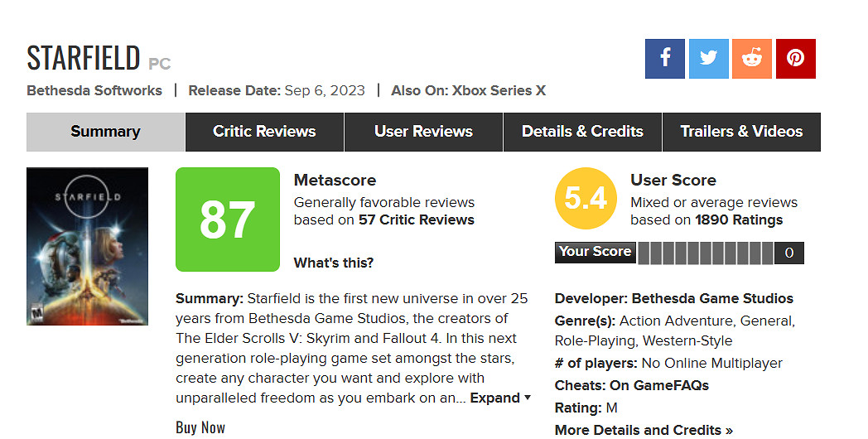View the 1890 Ratings link
Screen dimensions: 868x439
pos(739,220)
